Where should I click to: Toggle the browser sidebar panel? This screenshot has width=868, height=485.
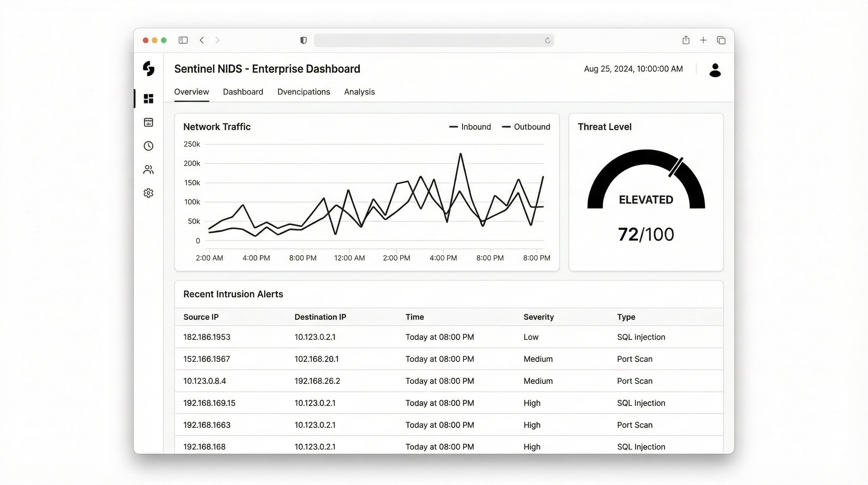coord(183,40)
